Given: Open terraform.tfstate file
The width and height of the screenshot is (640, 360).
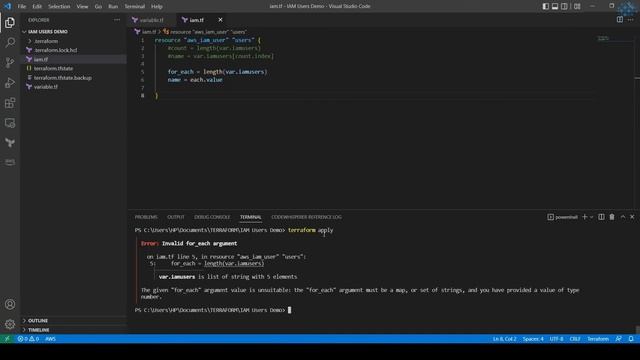Looking at the screenshot, I should 74,68.
